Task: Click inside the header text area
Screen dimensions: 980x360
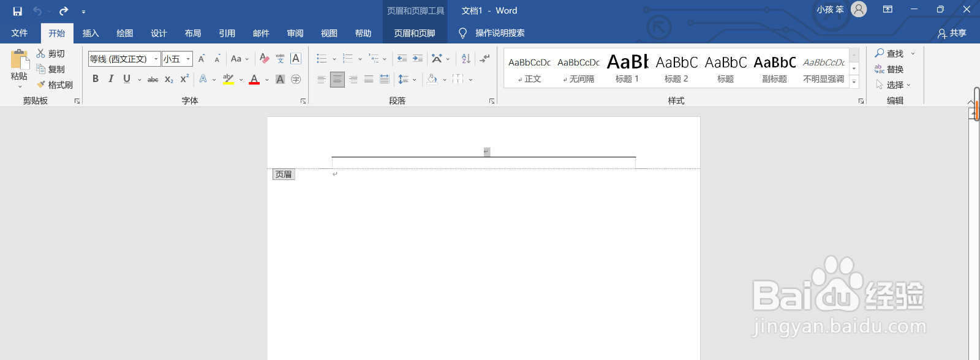Action: [484, 151]
